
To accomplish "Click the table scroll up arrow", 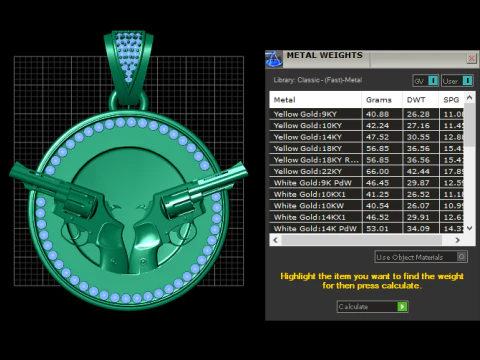I will point(470,98).
